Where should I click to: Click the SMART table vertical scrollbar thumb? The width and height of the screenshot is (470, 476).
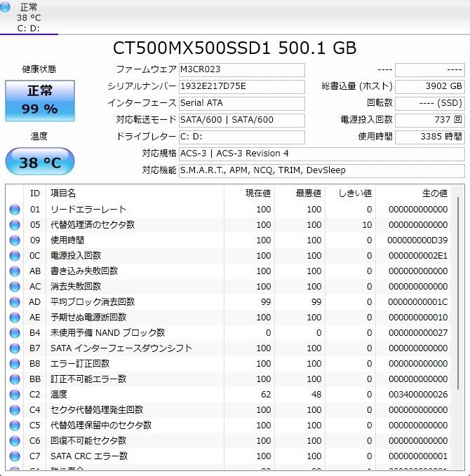(x=458, y=293)
